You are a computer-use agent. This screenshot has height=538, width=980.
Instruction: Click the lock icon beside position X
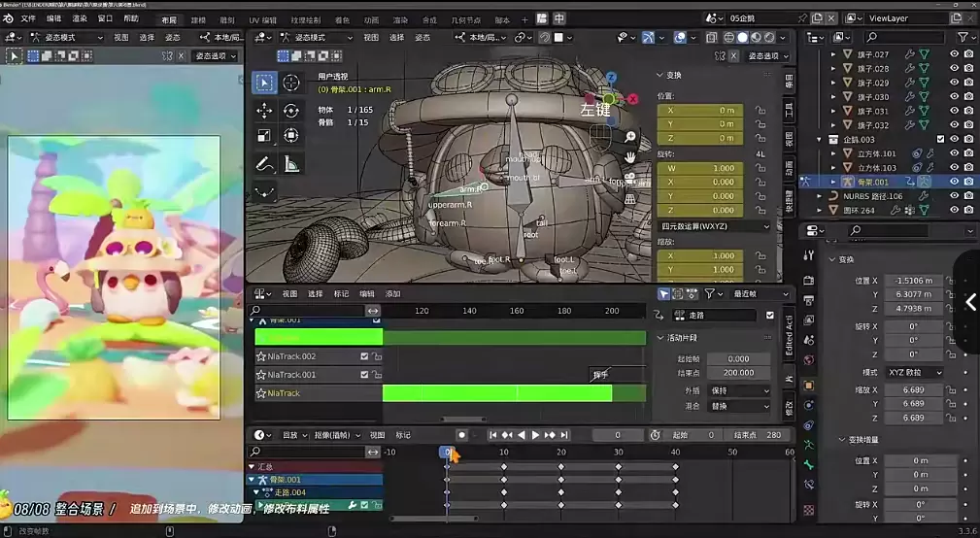760,111
